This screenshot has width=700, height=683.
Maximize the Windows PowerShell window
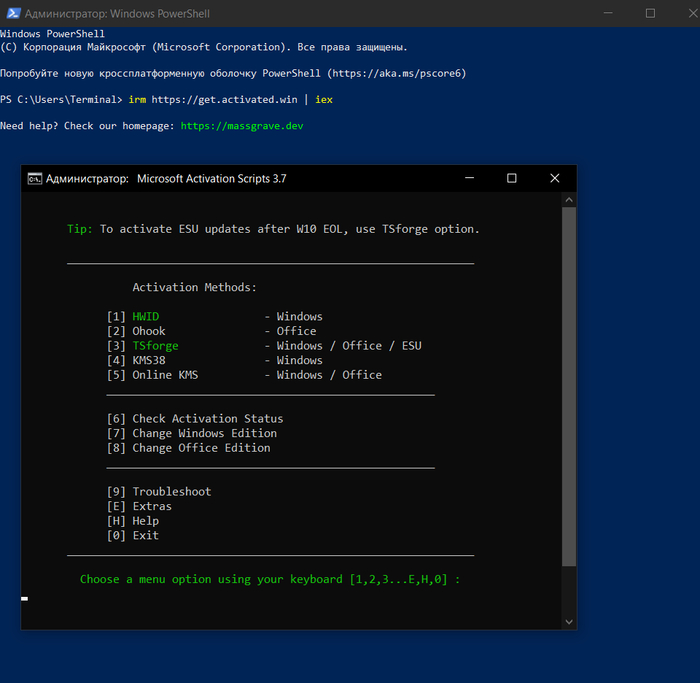(x=650, y=13)
